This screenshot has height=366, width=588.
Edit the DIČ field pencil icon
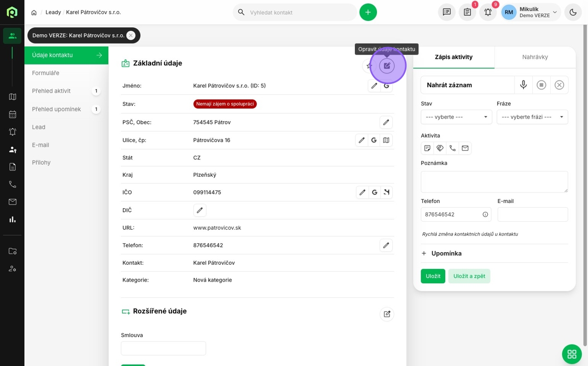pyautogui.click(x=199, y=210)
